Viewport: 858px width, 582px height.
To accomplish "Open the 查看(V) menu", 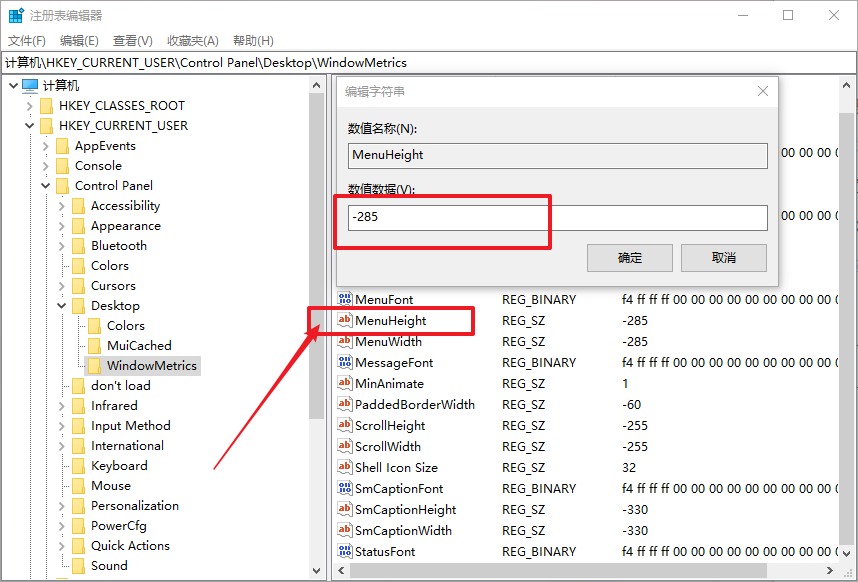I will 132,41.
